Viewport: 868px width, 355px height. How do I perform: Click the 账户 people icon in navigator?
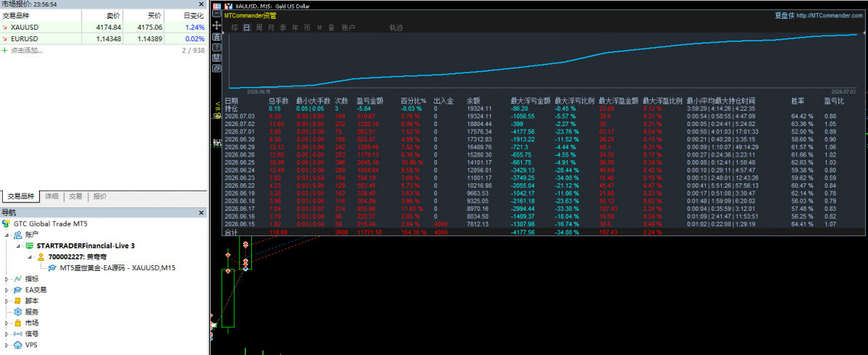(x=17, y=235)
